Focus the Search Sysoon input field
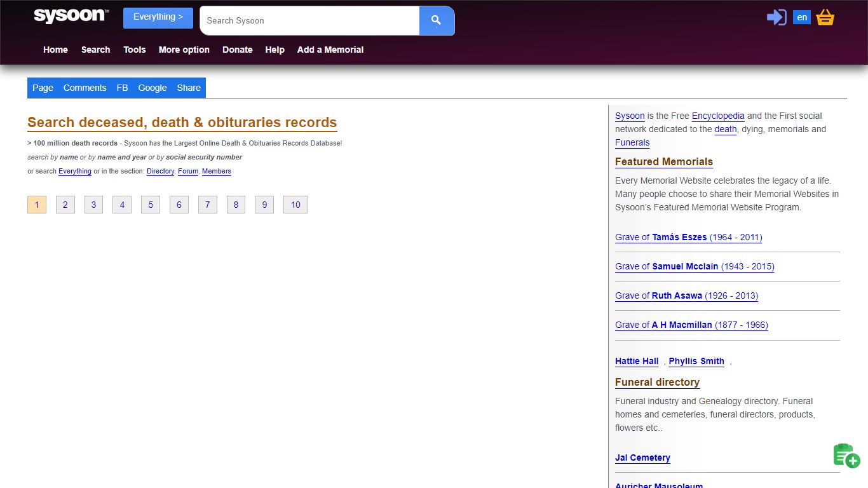Image resolution: width=868 pixels, height=488 pixels. pyautogui.click(x=309, y=21)
